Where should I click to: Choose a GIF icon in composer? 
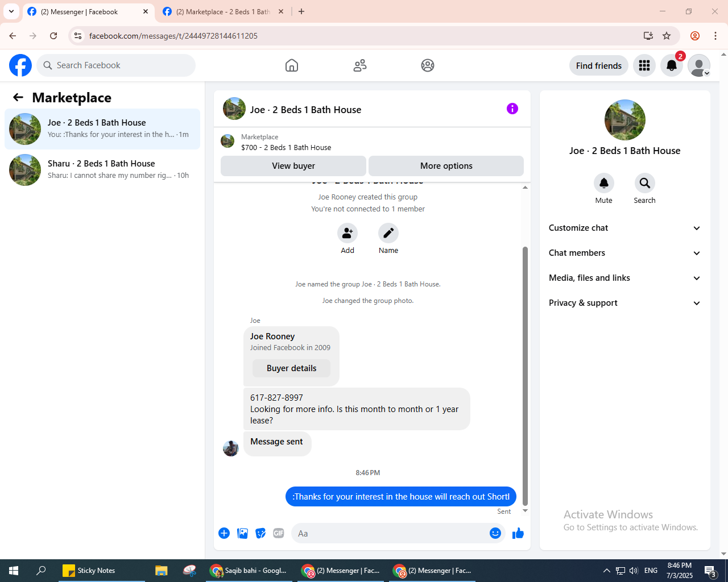point(279,533)
